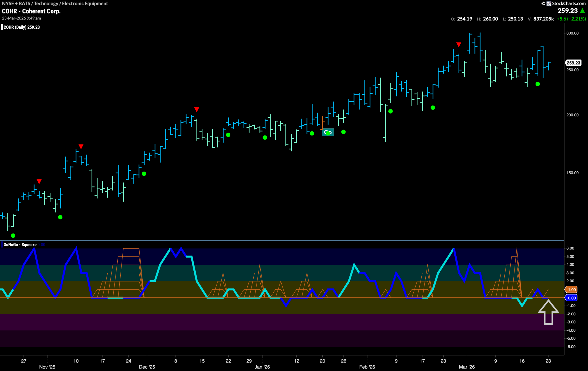The width and height of the screenshot is (588, 371).
Task: Click the green dot in mid-January before the 20th
Action: [312, 133]
